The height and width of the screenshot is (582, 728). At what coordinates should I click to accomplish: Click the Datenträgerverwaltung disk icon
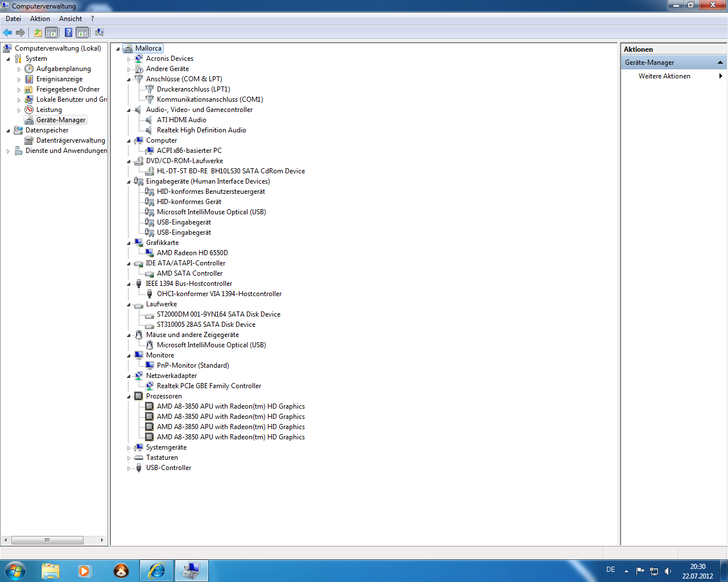(29, 140)
